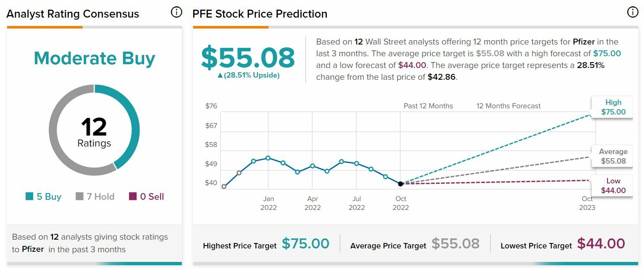Click the first gray chart data point
The width and height of the screenshot is (644, 277).
[x=224, y=186]
